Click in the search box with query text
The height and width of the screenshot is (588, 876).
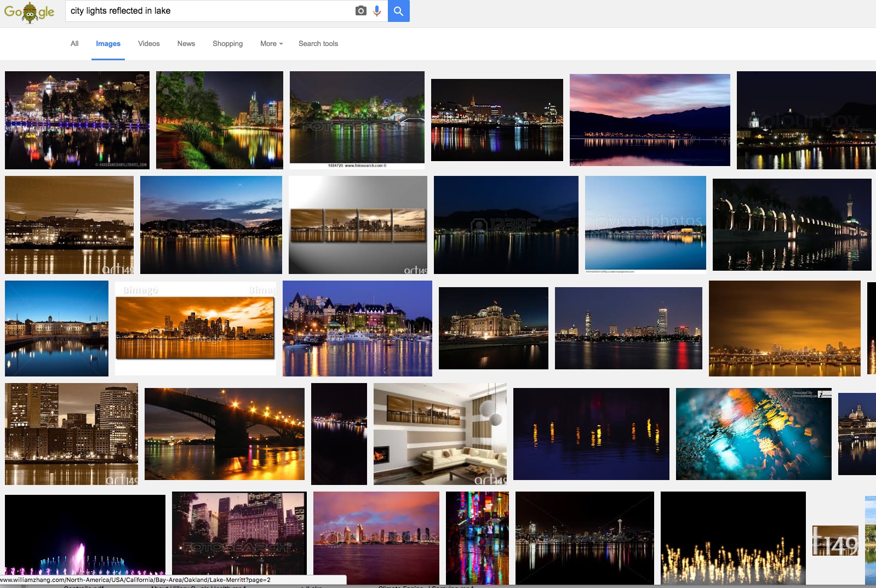[x=208, y=11]
